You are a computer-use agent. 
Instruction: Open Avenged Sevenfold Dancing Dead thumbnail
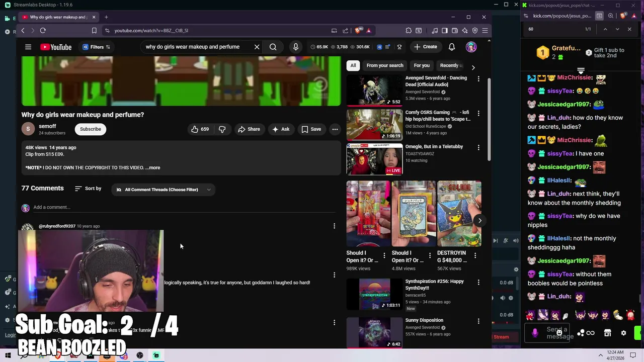pos(374,90)
